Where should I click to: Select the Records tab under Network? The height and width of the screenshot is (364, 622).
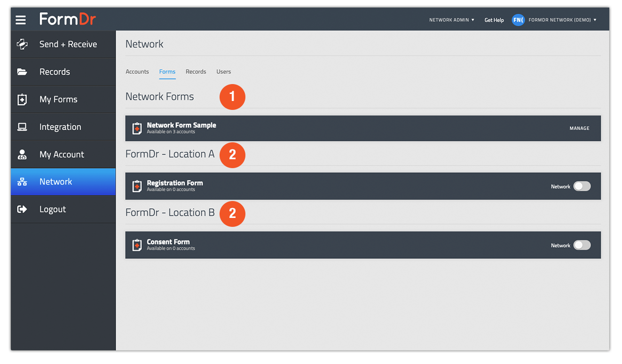tap(196, 71)
